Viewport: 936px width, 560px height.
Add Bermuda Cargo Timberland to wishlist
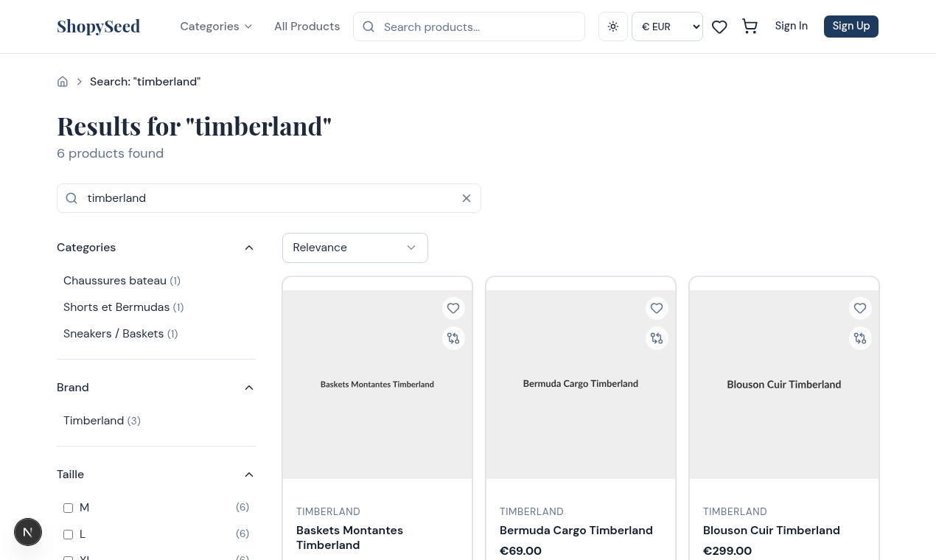tap(657, 308)
